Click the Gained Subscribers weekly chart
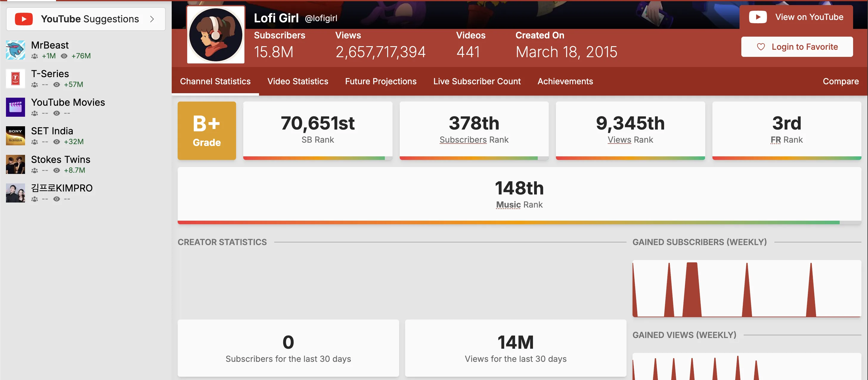Image resolution: width=868 pixels, height=380 pixels. [747, 289]
